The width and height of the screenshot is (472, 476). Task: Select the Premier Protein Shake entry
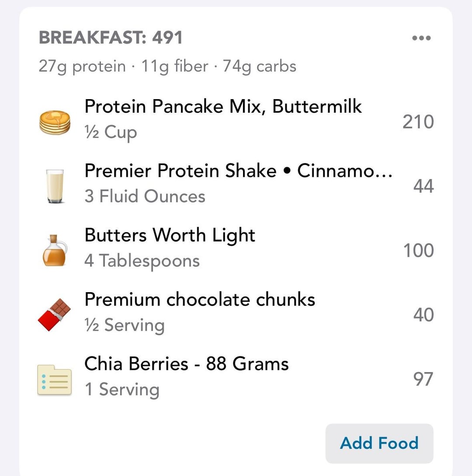pos(238,171)
